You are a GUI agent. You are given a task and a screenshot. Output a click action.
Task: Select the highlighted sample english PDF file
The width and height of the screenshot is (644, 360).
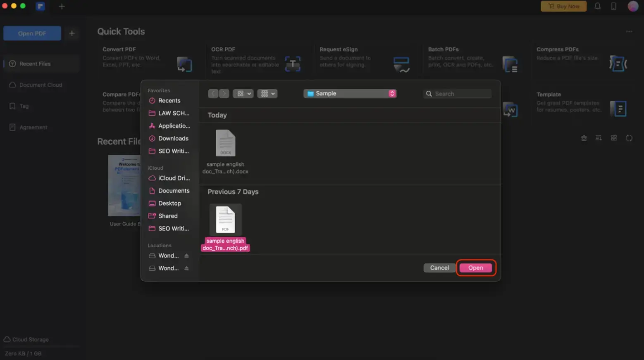click(x=225, y=220)
